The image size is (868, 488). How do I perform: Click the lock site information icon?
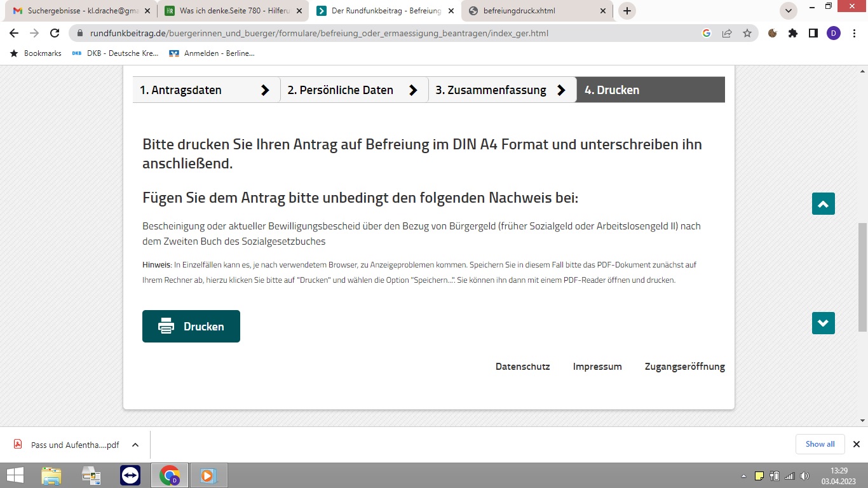(81, 33)
